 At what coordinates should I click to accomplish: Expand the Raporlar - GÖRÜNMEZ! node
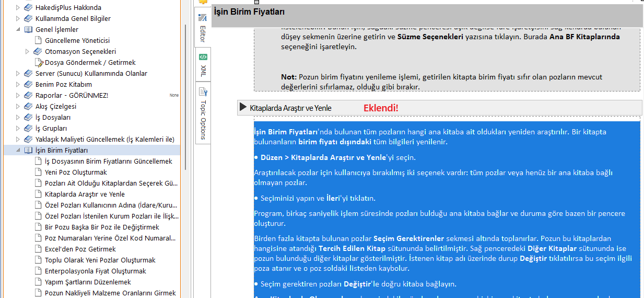coord(18,96)
